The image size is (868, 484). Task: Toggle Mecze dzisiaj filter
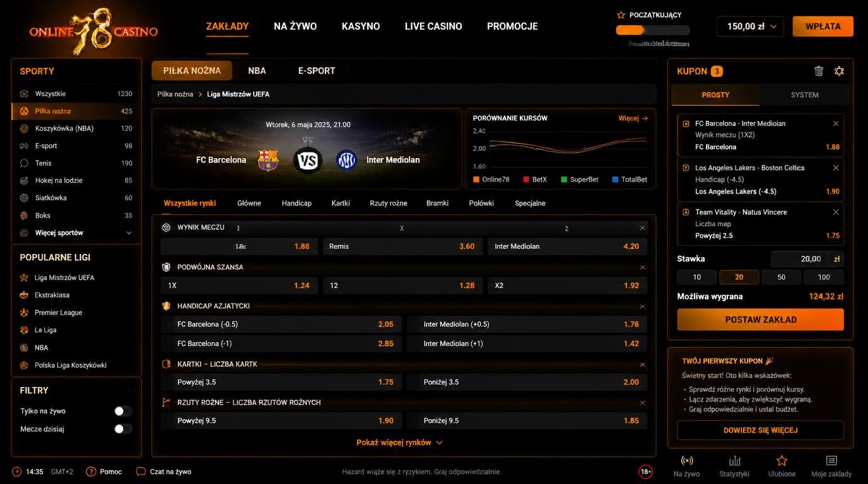point(123,429)
